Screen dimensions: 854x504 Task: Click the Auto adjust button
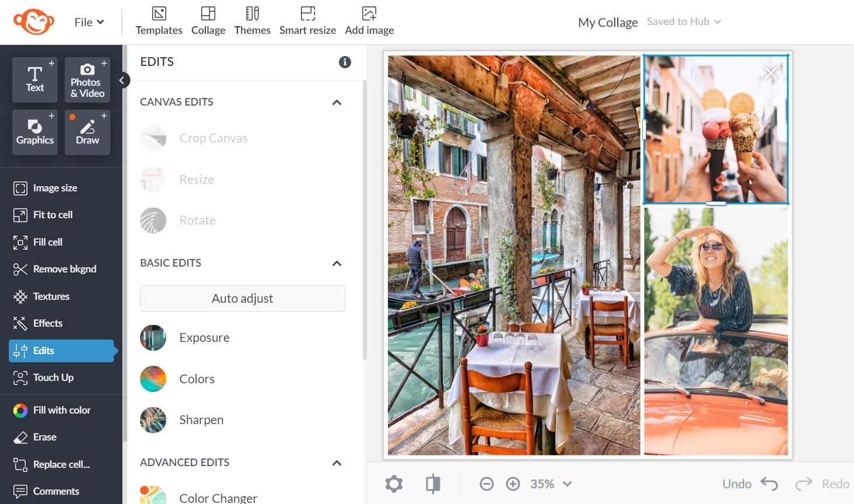tap(242, 298)
